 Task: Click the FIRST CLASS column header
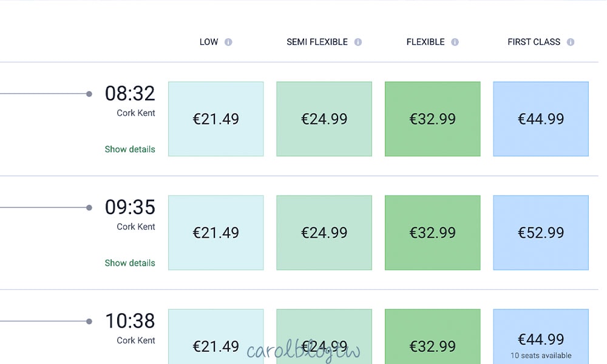click(534, 42)
